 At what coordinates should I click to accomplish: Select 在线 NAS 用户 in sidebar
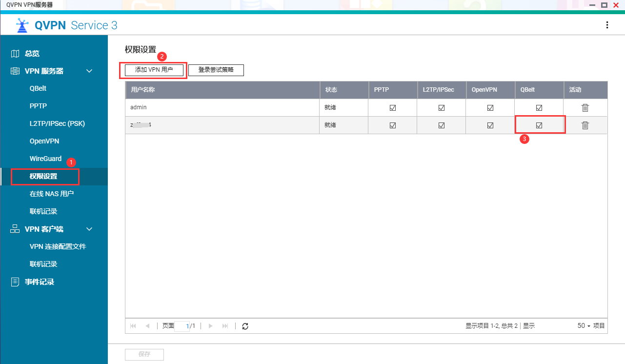pos(51,194)
